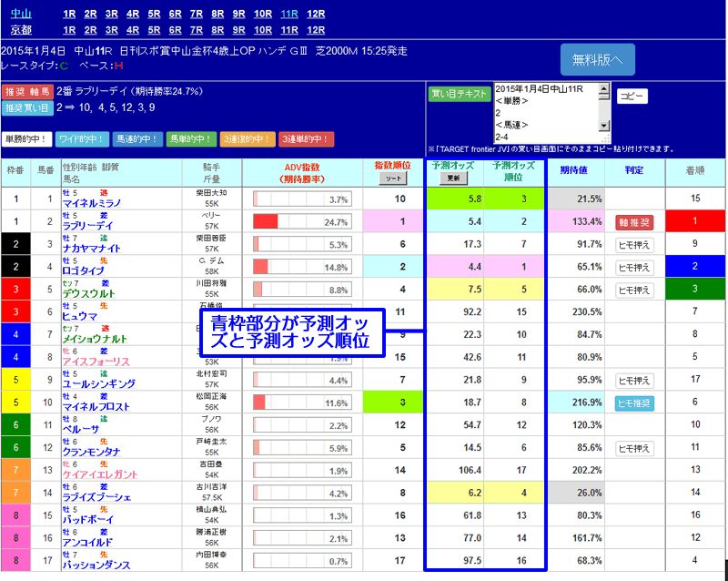This screenshot has height=581, width=728.
Task: Click the 更新 button under 予測オッズ
Action: click(x=453, y=178)
